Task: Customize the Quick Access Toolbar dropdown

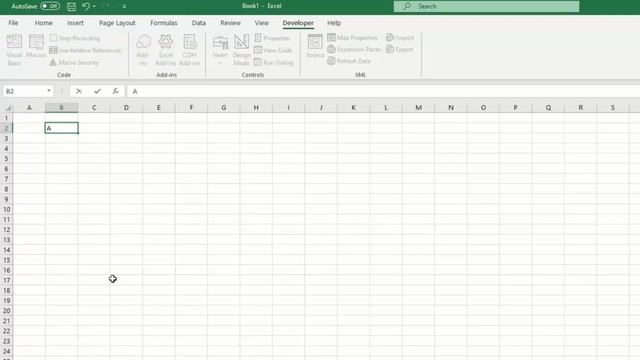Action: [x=124, y=6]
